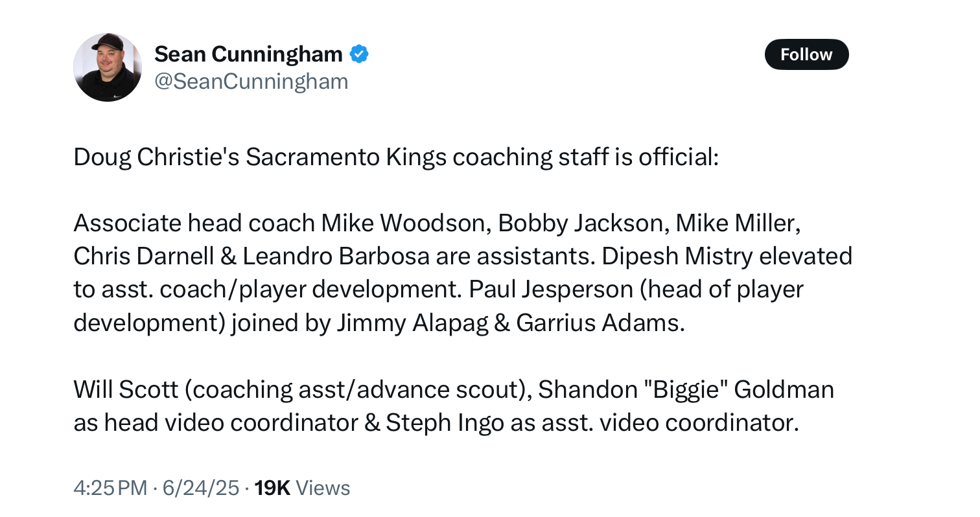Click the name Will Scott in tweet

(126, 389)
